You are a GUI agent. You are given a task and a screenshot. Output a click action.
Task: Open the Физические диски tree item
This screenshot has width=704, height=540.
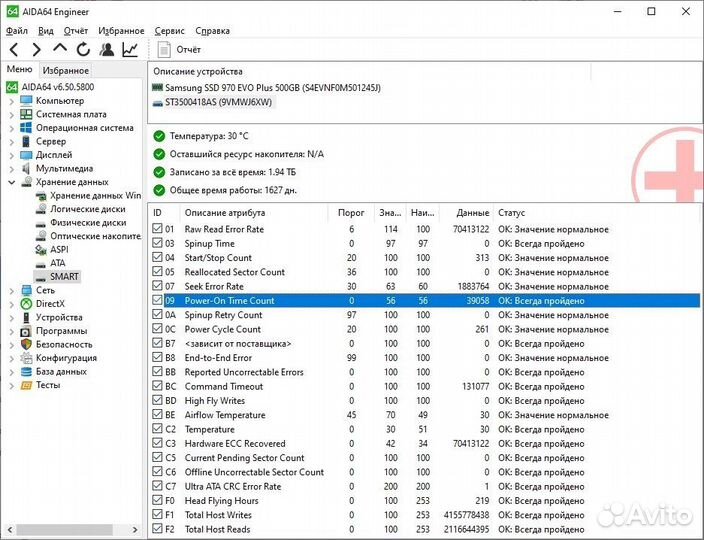pos(88,223)
